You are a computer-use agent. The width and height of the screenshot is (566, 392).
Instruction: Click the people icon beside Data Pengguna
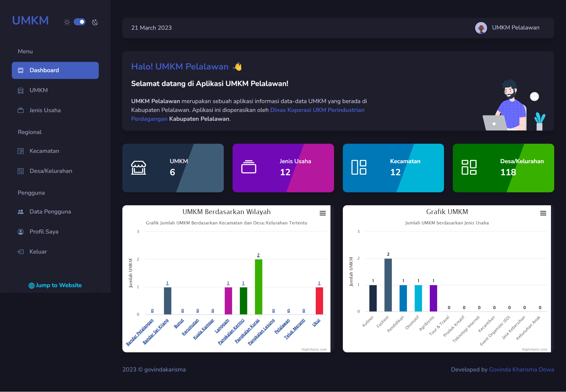(x=21, y=212)
